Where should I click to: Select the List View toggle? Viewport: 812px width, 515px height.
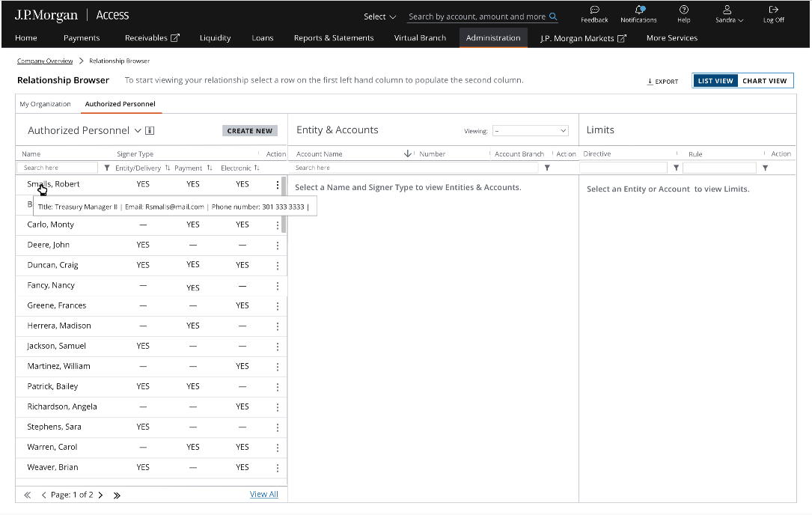point(715,81)
